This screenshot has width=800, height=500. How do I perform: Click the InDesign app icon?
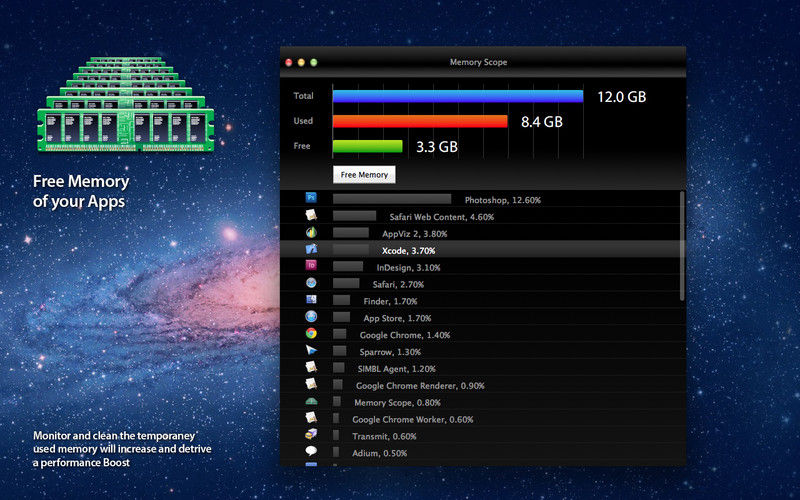[x=311, y=267]
